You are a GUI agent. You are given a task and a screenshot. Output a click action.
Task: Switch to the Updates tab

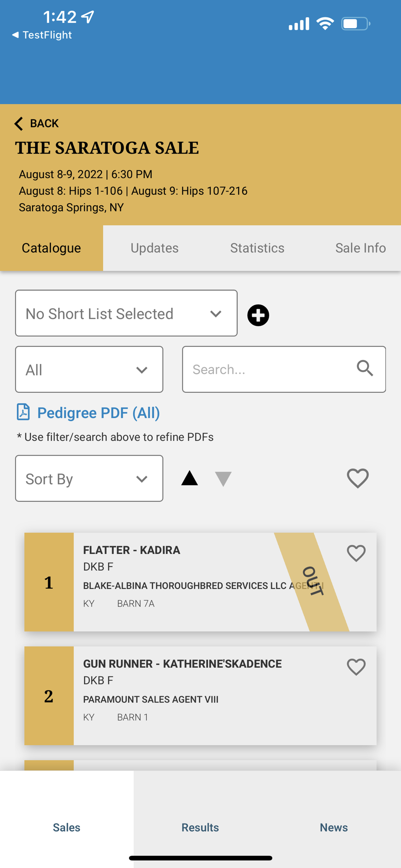(x=154, y=248)
